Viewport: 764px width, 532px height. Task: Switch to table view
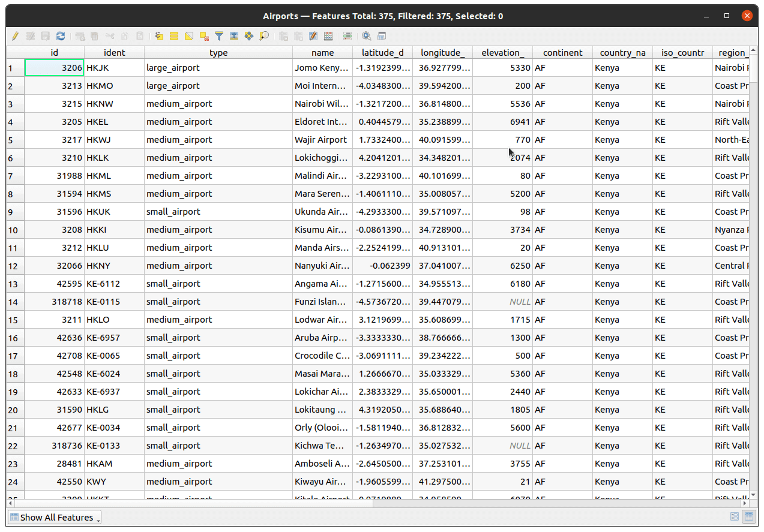point(749,517)
